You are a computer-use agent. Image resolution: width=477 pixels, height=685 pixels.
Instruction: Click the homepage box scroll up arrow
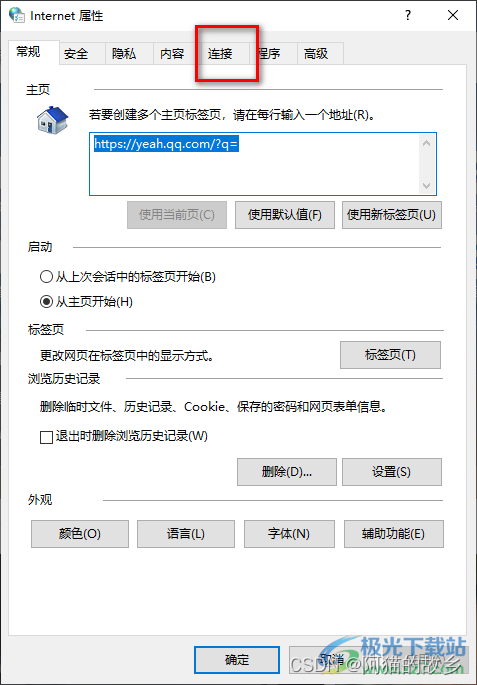[427, 143]
